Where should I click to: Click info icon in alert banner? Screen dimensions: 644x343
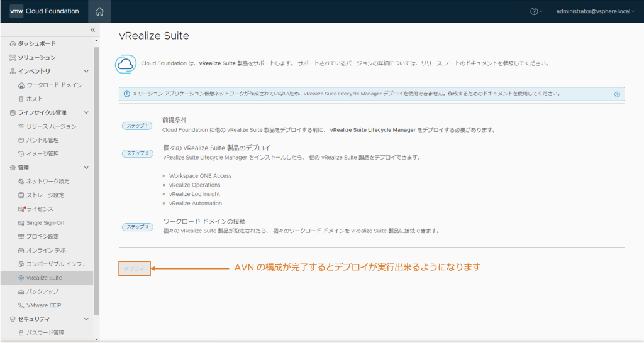(127, 94)
